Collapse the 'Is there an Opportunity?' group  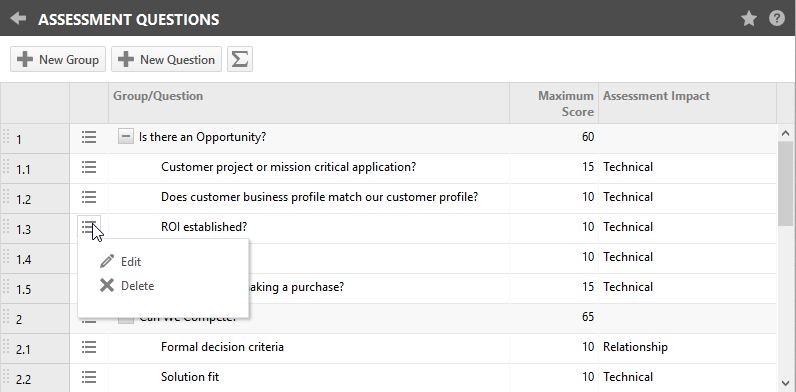pos(126,137)
